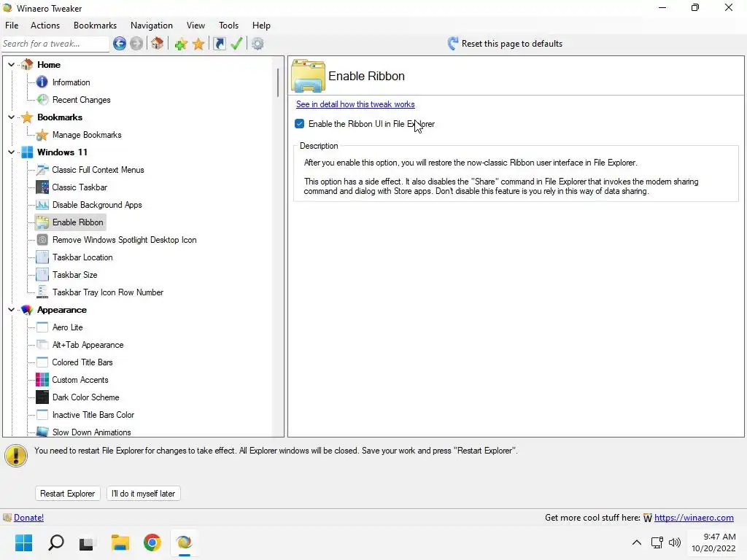747x560 pixels.
Task: Click the Disable Background Apps icon
Action: pyautogui.click(x=42, y=205)
